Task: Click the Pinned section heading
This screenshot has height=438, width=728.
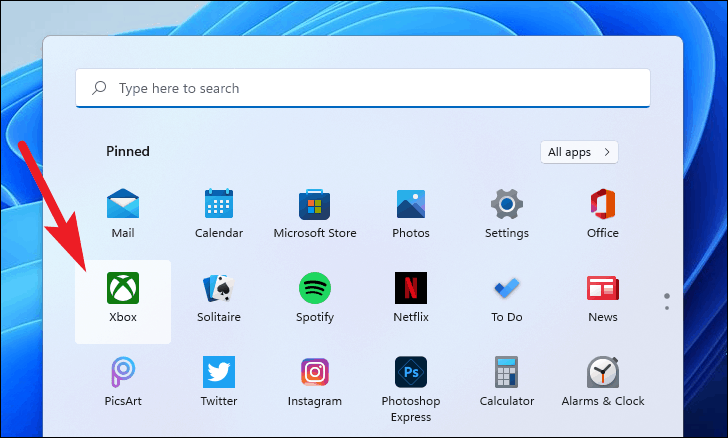Action: click(128, 151)
